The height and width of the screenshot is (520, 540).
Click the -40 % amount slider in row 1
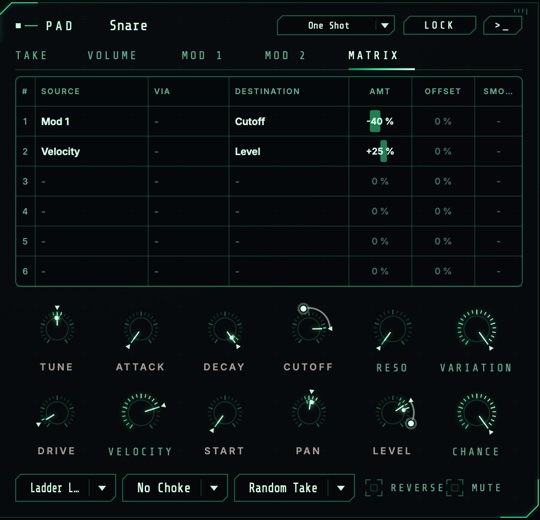(x=380, y=121)
